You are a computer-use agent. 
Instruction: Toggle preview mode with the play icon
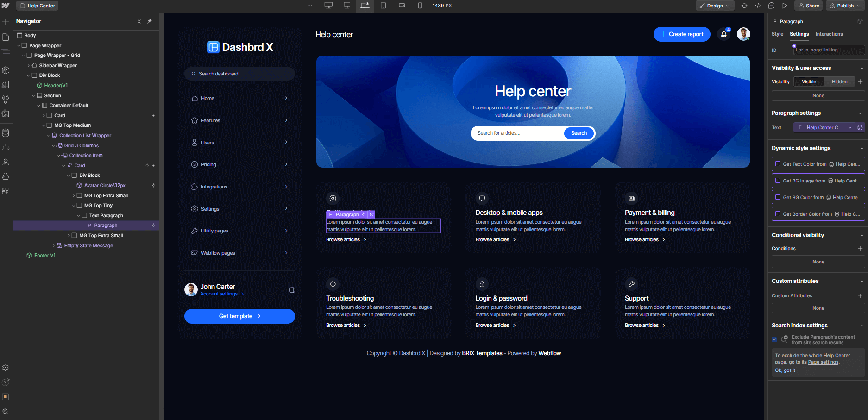tap(785, 6)
